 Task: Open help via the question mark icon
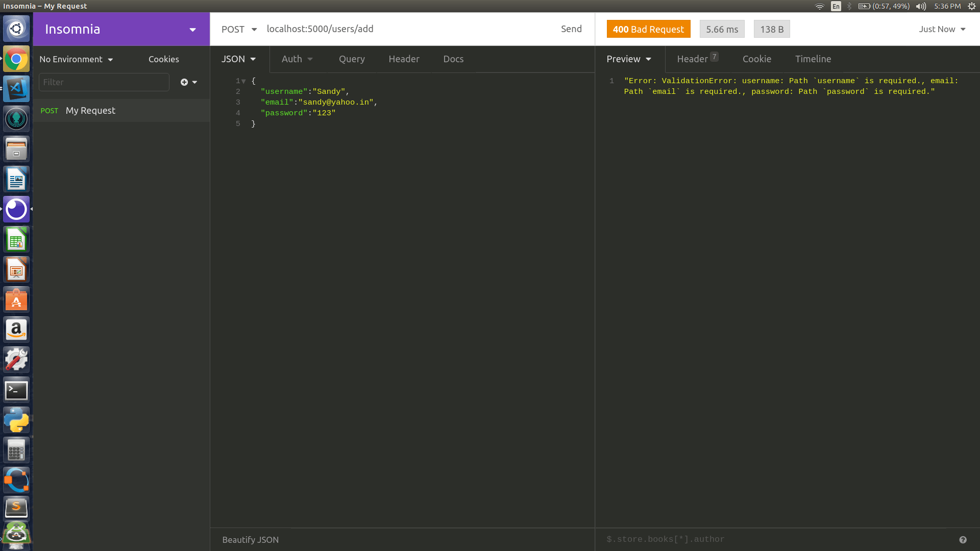(x=963, y=539)
